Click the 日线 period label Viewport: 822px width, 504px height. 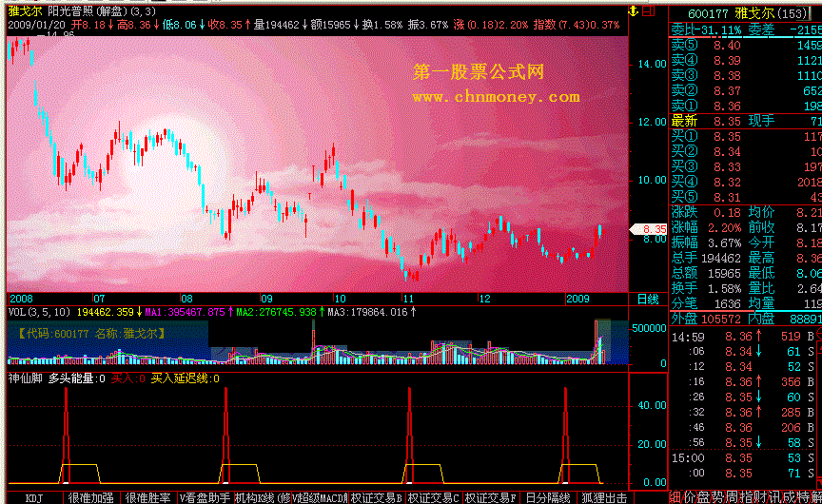point(648,300)
